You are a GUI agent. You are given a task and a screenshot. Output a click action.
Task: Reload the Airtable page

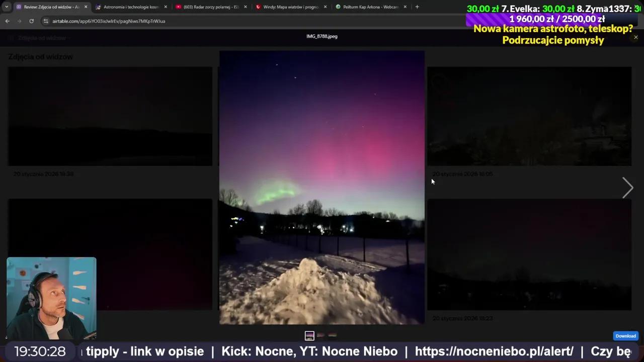(31, 21)
